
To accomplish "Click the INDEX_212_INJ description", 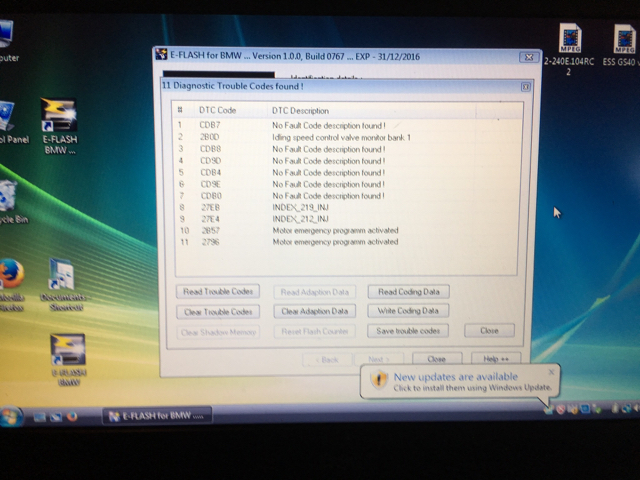I will tap(300, 219).
